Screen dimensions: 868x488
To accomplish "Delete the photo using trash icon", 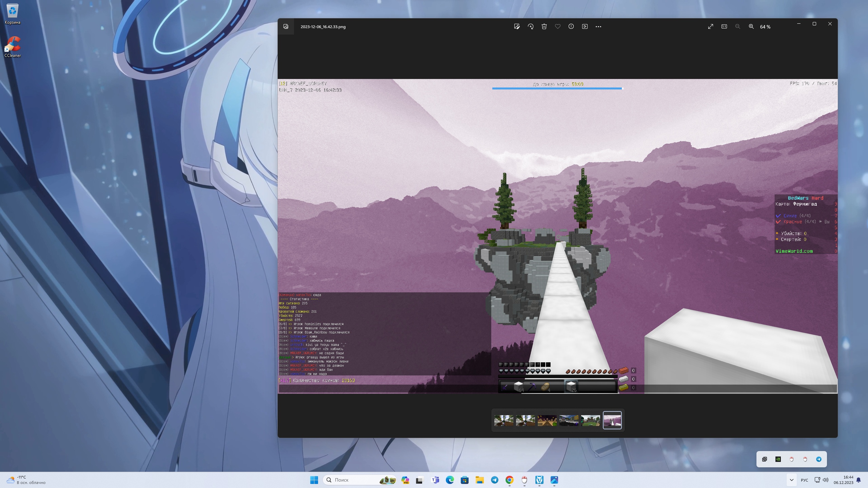I will (x=544, y=26).
